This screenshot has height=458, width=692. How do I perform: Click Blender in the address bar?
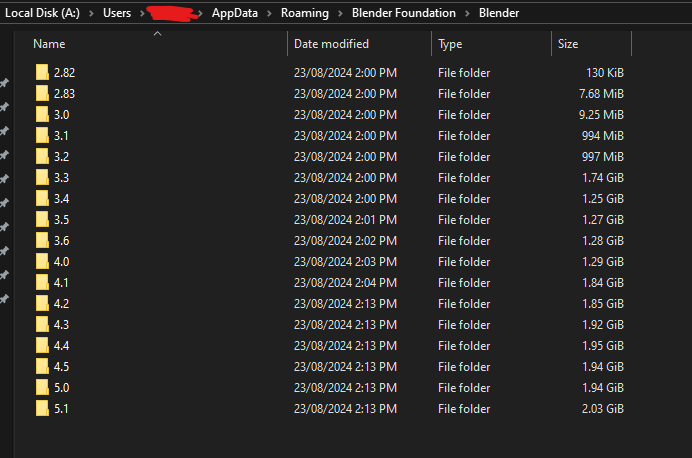[499, 13]
